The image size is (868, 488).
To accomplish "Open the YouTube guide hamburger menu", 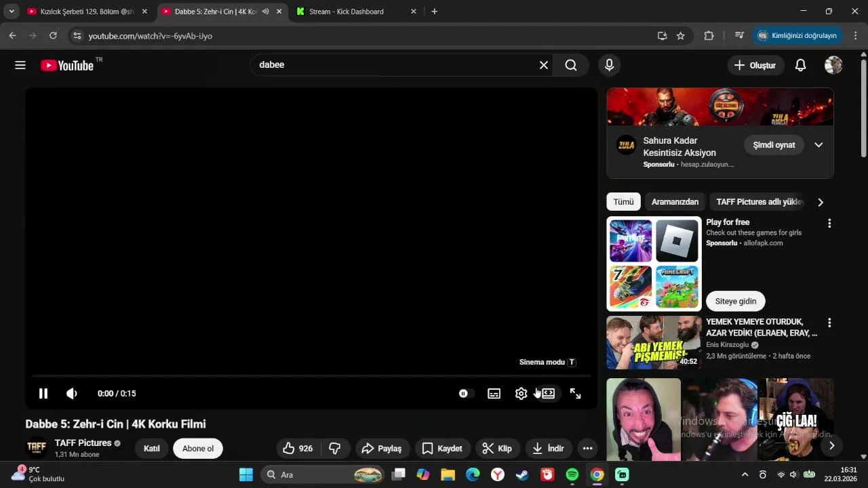I will (20, 65).
